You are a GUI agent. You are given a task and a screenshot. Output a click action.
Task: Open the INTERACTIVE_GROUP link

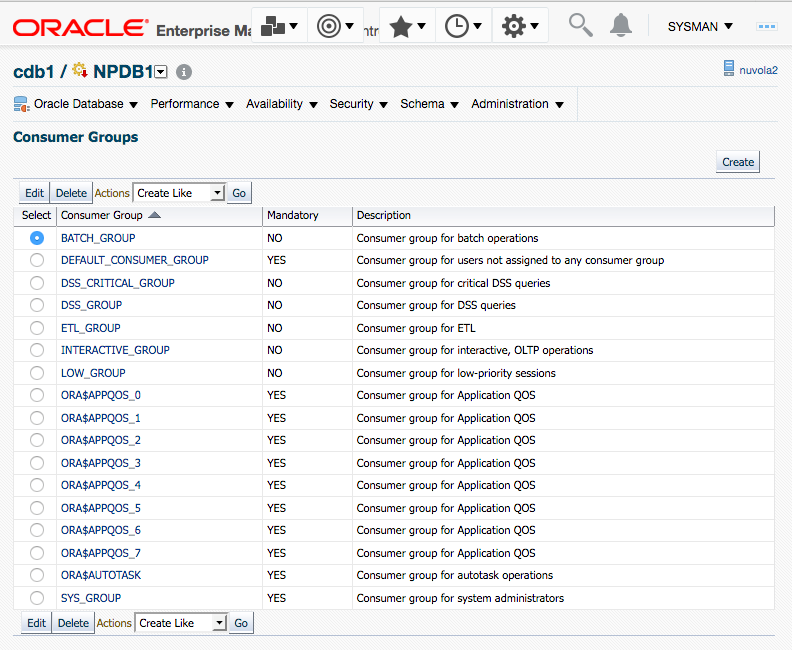115,350
